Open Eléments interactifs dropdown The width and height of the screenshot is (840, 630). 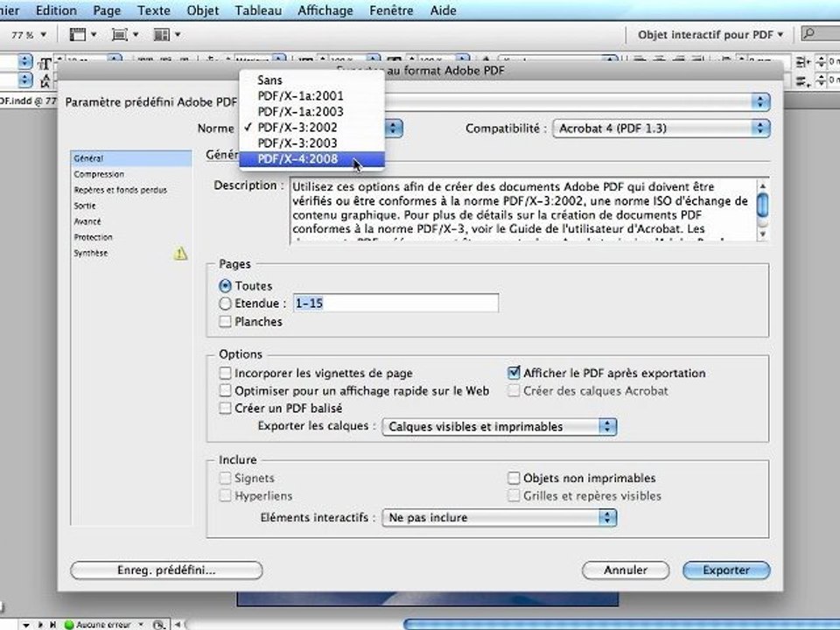(x=500, y=518)
